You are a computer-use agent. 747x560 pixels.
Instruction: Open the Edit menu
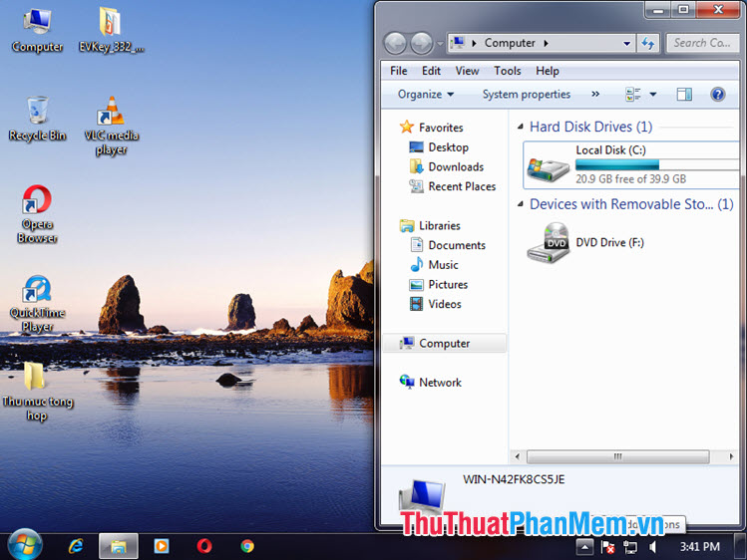tap(431, 71)
